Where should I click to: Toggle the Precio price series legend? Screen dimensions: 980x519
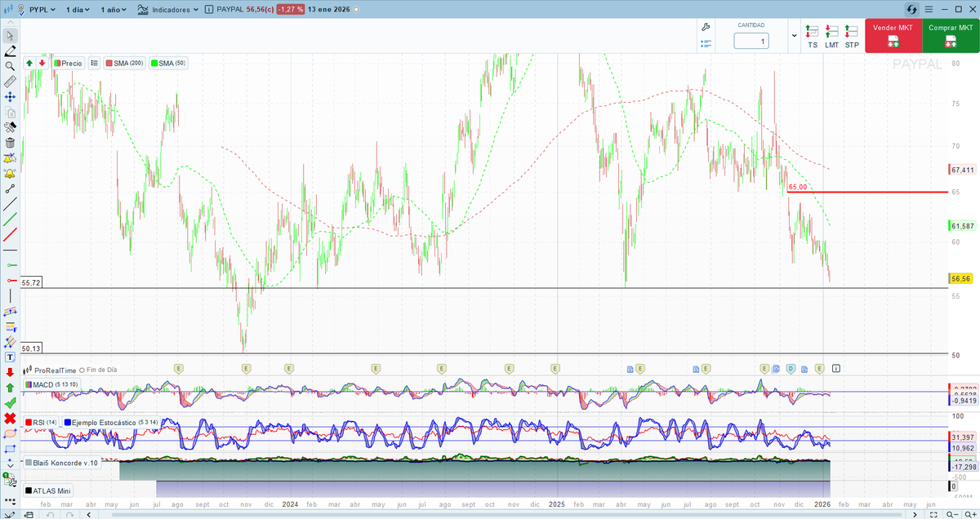tap(69, 63)
